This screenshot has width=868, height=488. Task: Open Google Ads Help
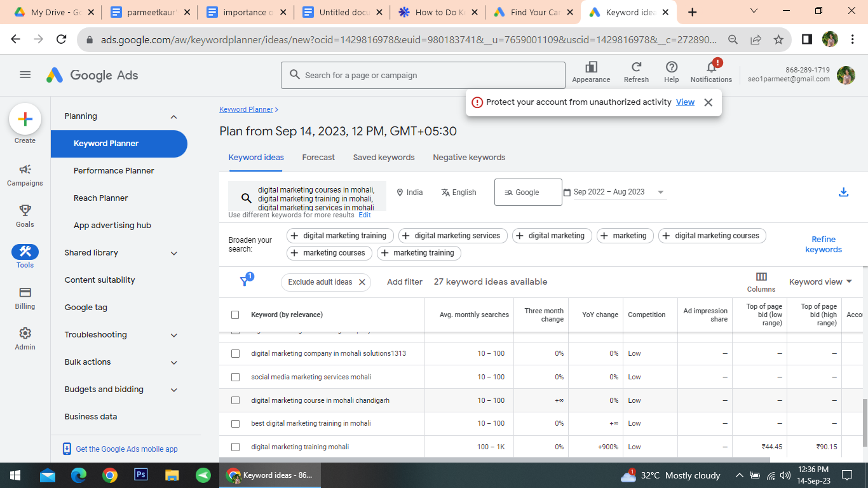click(x=672, y=72)
